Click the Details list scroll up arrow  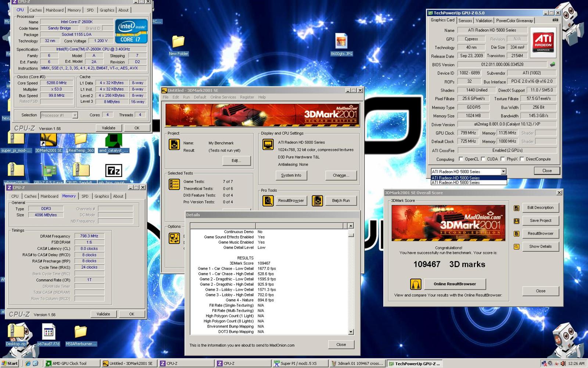[x=351, y=226]
